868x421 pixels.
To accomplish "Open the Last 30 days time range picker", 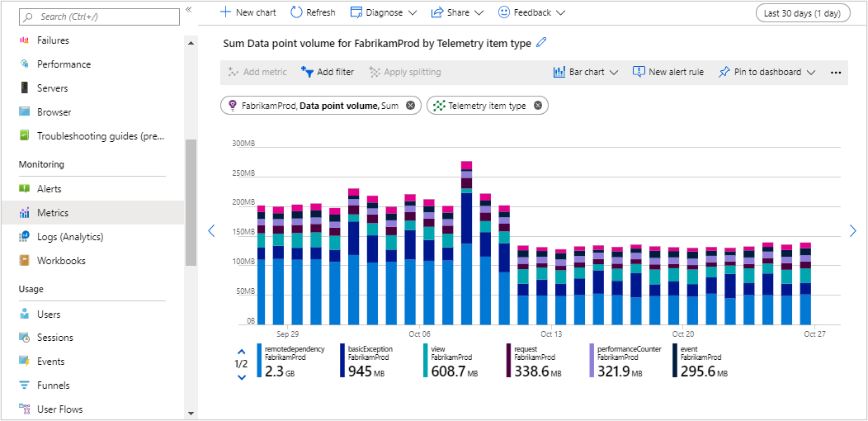I will [803, 12].
